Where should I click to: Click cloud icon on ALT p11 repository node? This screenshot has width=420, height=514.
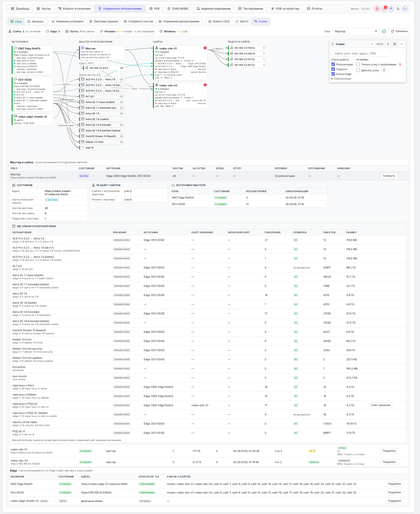[121, 96]
